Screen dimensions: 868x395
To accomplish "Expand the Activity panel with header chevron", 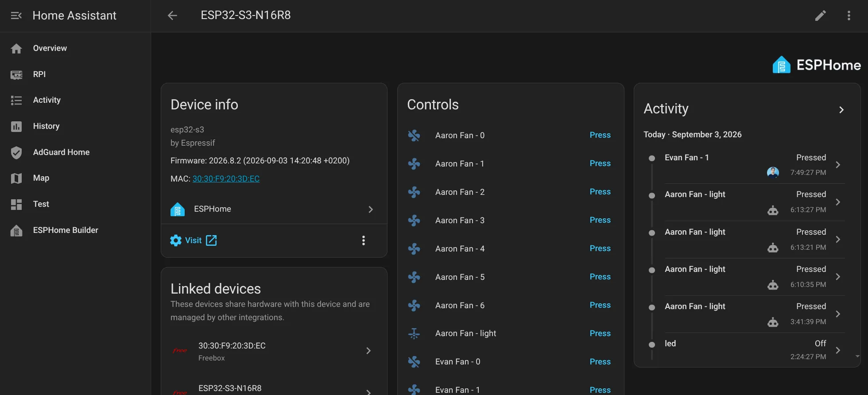I will [x=841, y=110].
